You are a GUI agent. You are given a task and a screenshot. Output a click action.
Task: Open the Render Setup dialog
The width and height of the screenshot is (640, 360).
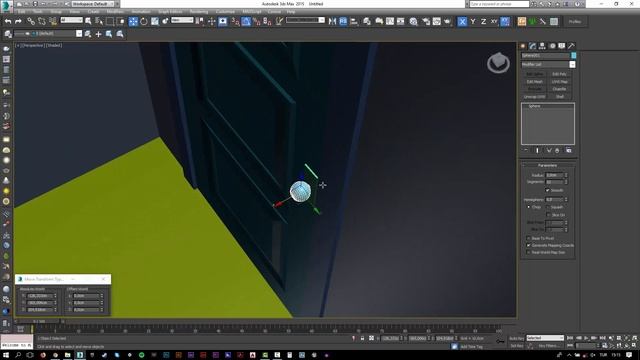click(x=426, y=21)
